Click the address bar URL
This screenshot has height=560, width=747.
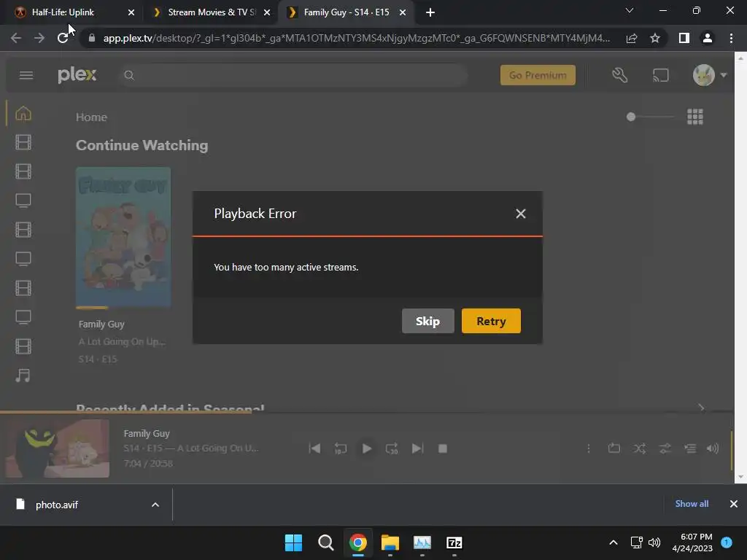(x=356, y=38)
